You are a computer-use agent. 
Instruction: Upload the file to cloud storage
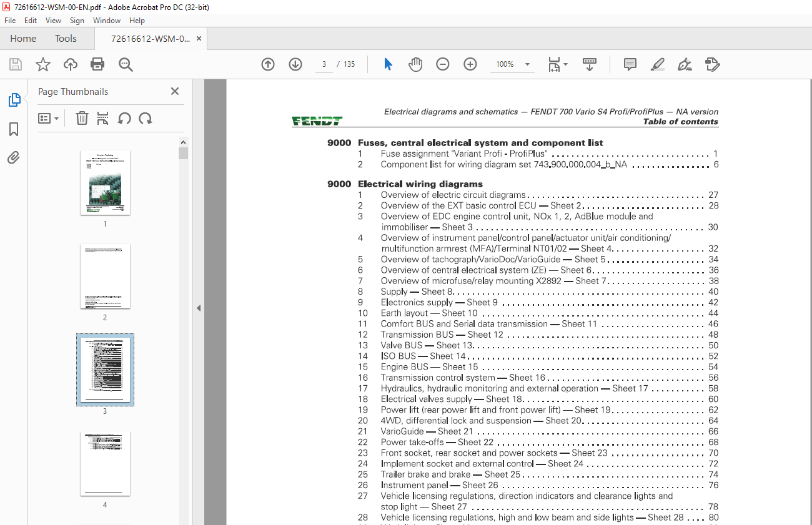click(x=71, y=64)
